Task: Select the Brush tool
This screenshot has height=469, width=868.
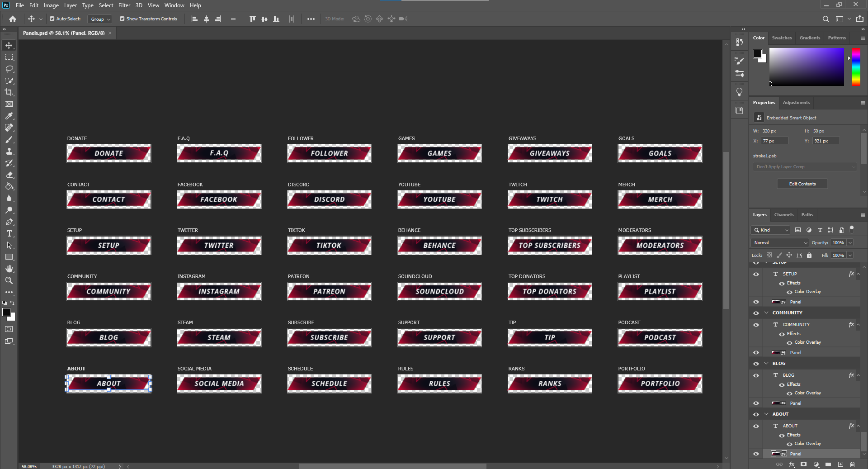Action: [9, 139]
